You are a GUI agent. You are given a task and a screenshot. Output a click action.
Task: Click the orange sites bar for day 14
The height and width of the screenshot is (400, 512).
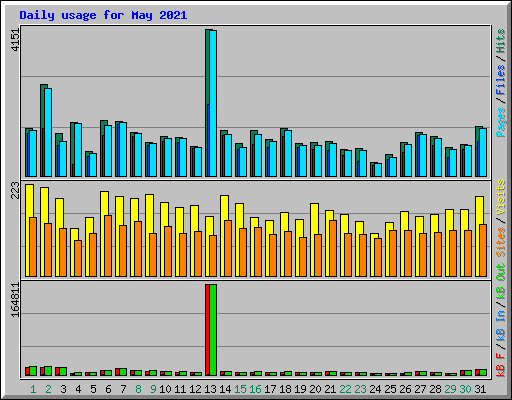point(228,248)
